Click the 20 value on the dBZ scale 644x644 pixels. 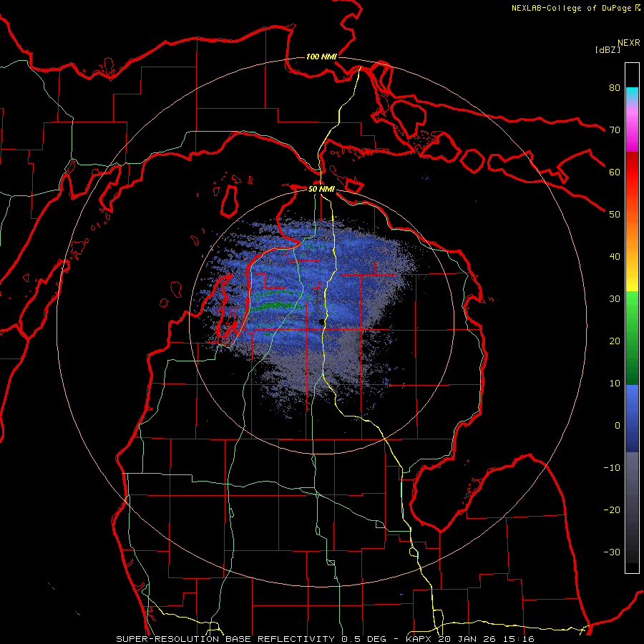(615, 341)
